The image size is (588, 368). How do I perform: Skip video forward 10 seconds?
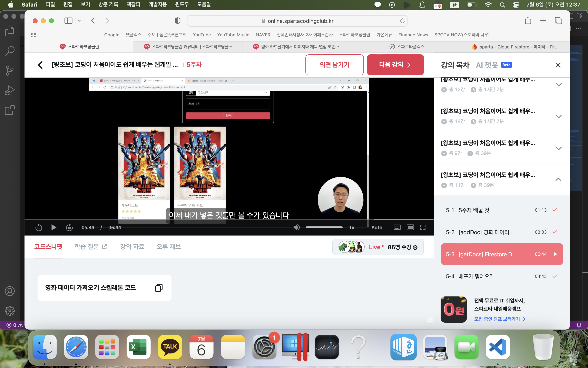click(69, 228)
